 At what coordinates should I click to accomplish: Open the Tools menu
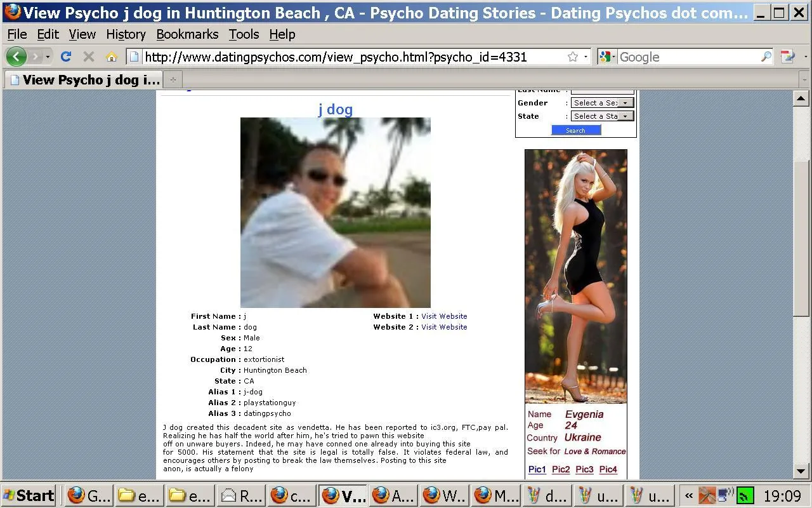pos(244,34)
